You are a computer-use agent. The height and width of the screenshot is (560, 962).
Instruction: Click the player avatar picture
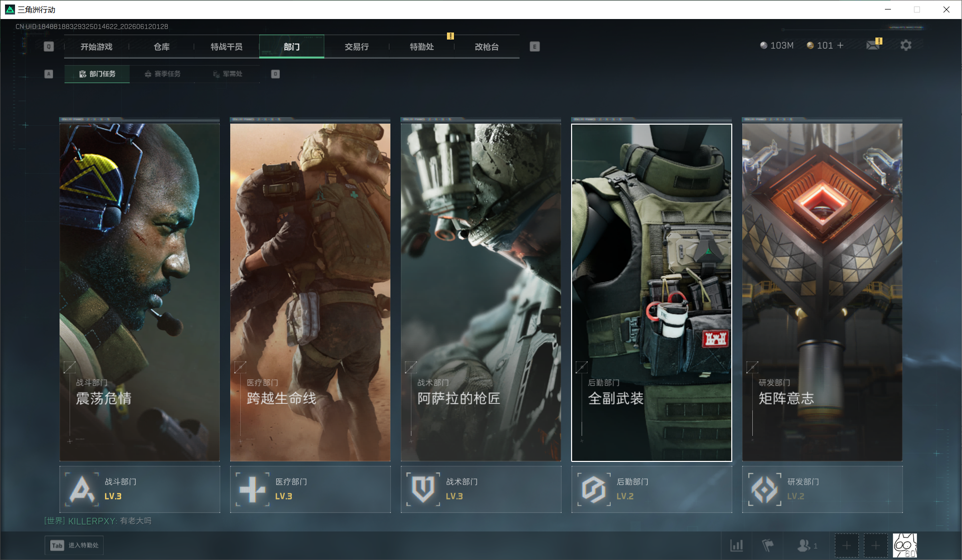coord(905,545)
